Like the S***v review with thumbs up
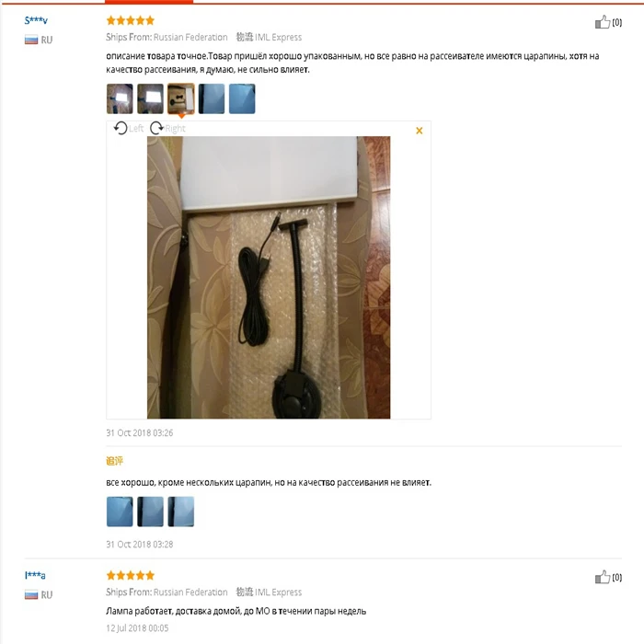 pos(603,22)
